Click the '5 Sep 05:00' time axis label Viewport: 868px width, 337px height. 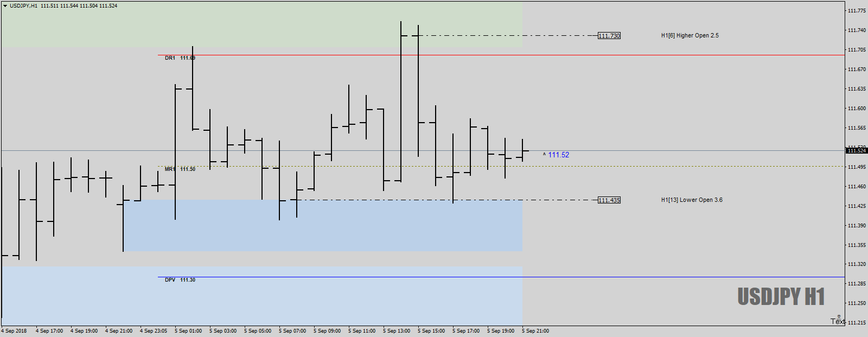pyautogui.click(x=258, y=331)
